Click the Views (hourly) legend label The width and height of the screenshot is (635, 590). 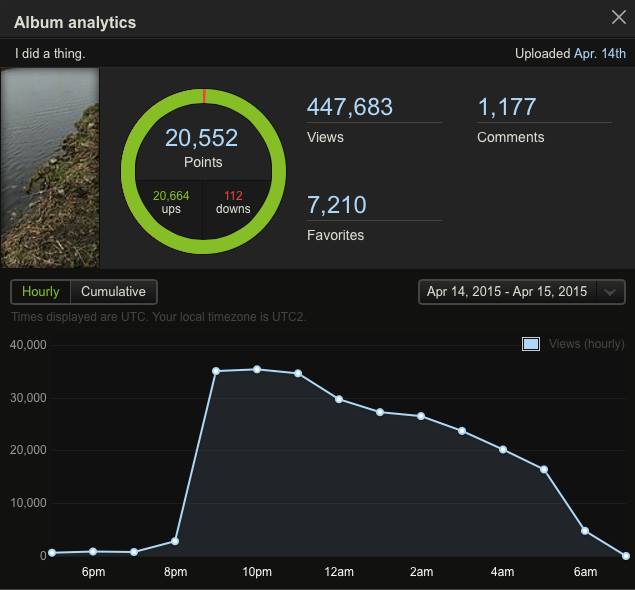[x=586, y=344]
